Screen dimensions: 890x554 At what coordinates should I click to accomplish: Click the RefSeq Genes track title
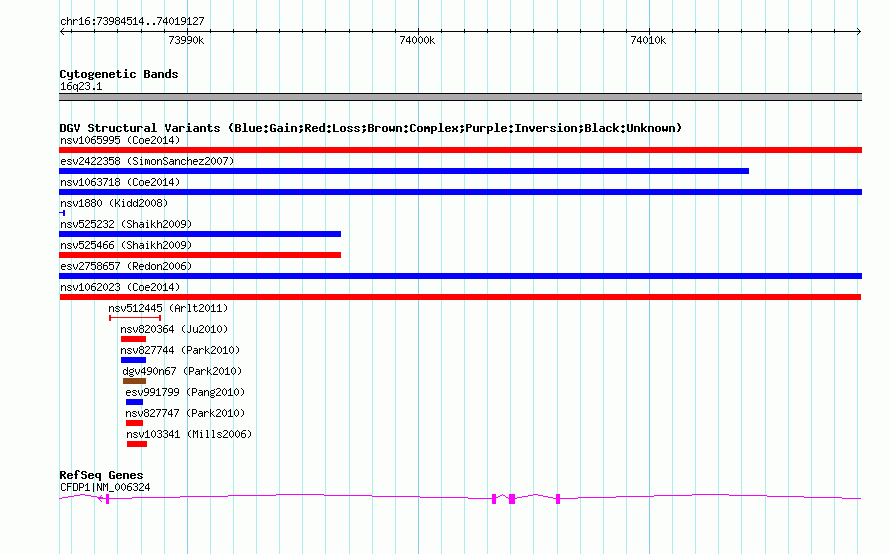point(101,475)
